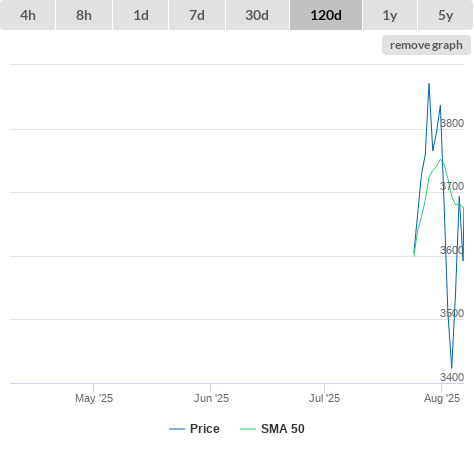The height and width of the screenshot is (455, 474).
Task: Select the 4h time range tab
Action: click(28, 15)
